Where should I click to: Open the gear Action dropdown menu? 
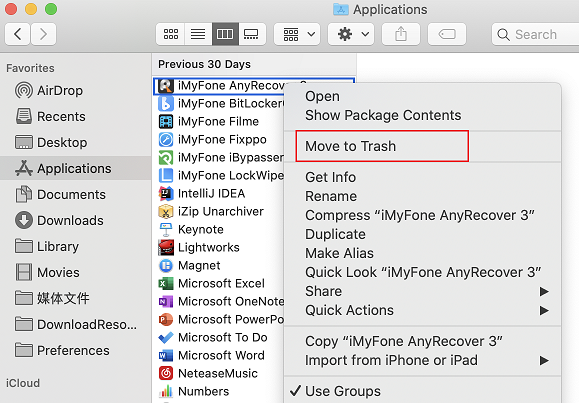pyautogui.click(x=351, y=34)
